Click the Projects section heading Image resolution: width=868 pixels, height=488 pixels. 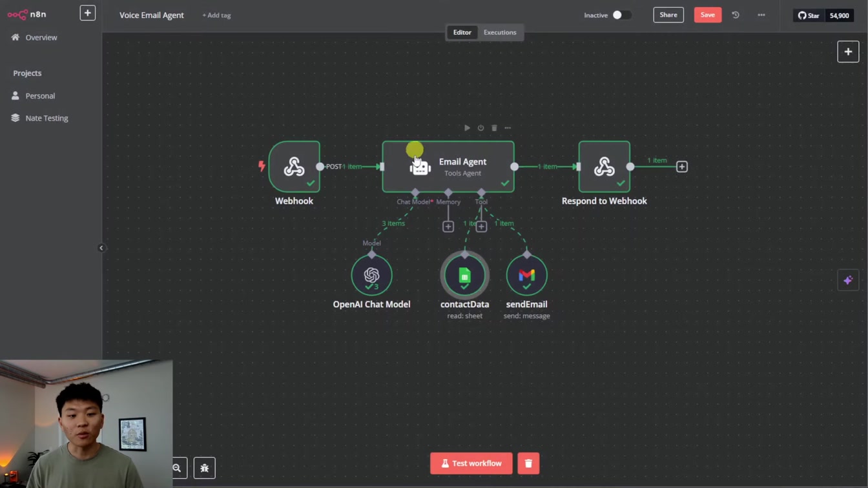27,73
